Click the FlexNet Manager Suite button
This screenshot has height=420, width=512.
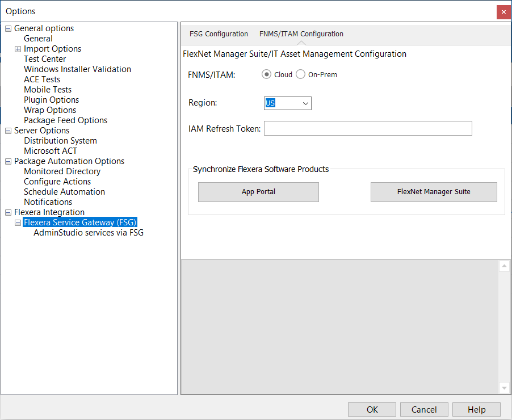[434, 192]
